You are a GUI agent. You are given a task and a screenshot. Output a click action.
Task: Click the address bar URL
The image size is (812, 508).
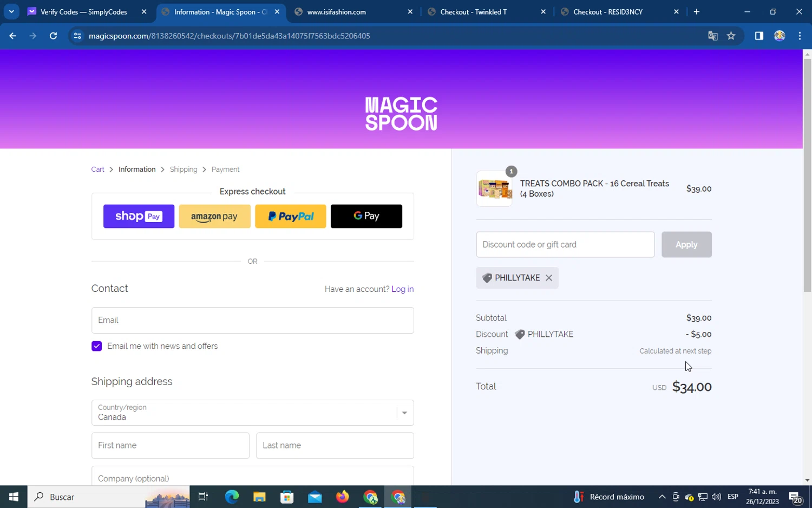coord(230,36)
